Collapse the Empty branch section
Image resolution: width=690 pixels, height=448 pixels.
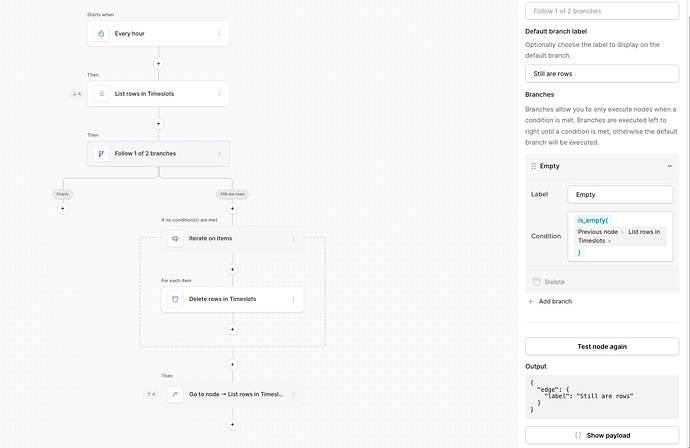click(x=670, y=166)
